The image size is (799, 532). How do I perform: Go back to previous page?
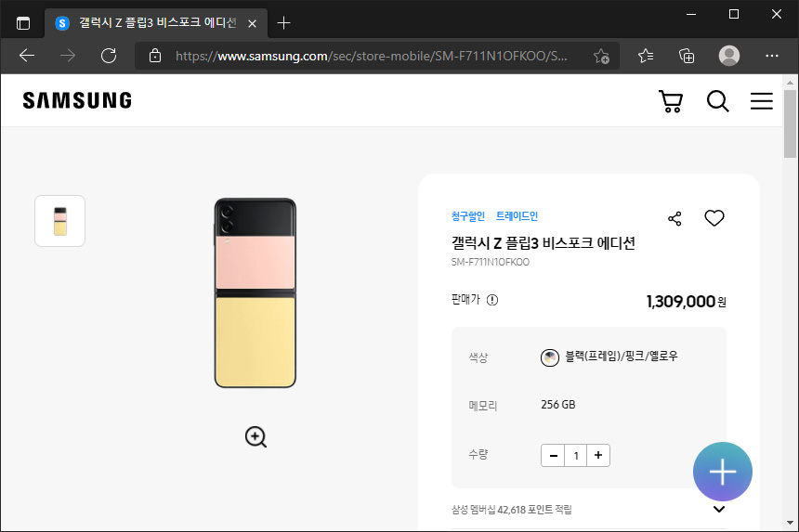pos(27,56)
